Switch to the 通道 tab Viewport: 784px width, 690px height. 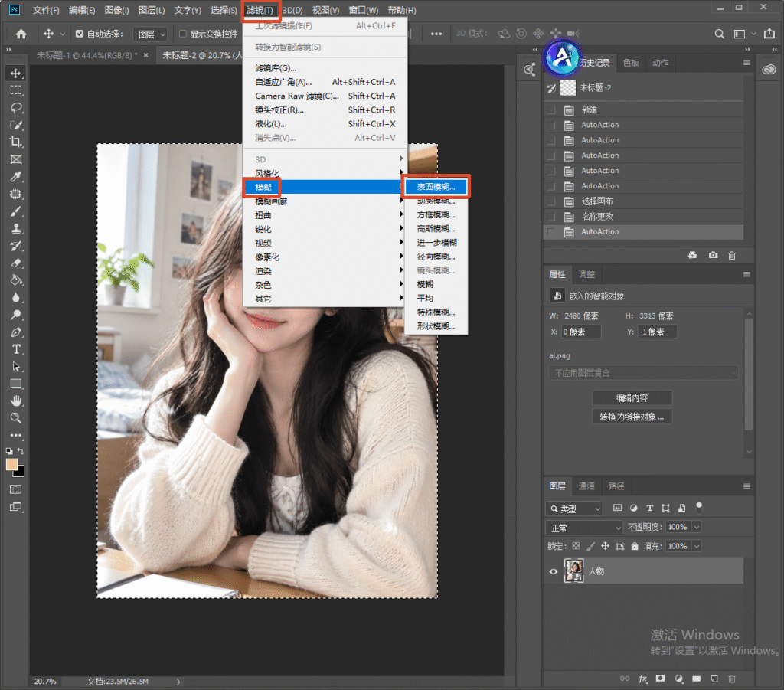pos(586,486)
